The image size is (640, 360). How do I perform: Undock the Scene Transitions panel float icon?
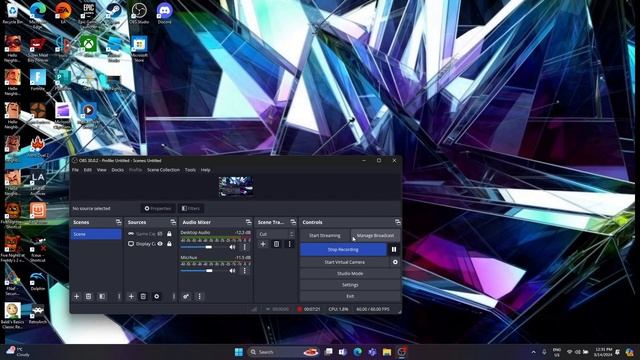pyautogui.click(x=293, y=222)
